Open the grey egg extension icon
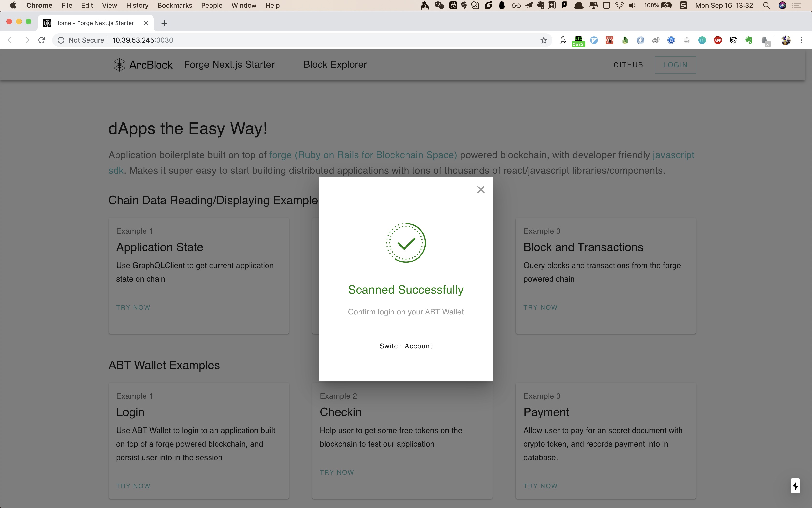Image resolution: width=812 pixels, height=508 pixels. [765, 41]
